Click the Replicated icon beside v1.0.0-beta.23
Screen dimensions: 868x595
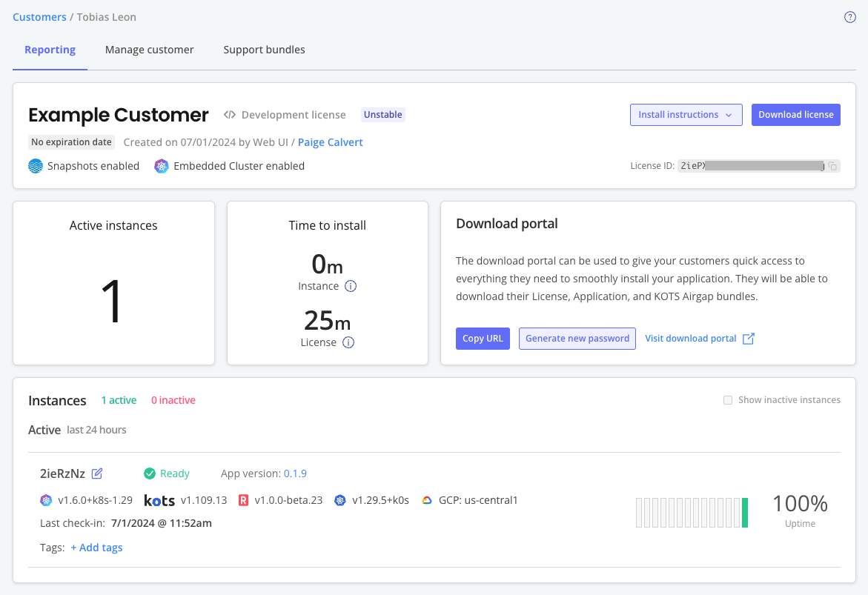(x=242, y=500)
